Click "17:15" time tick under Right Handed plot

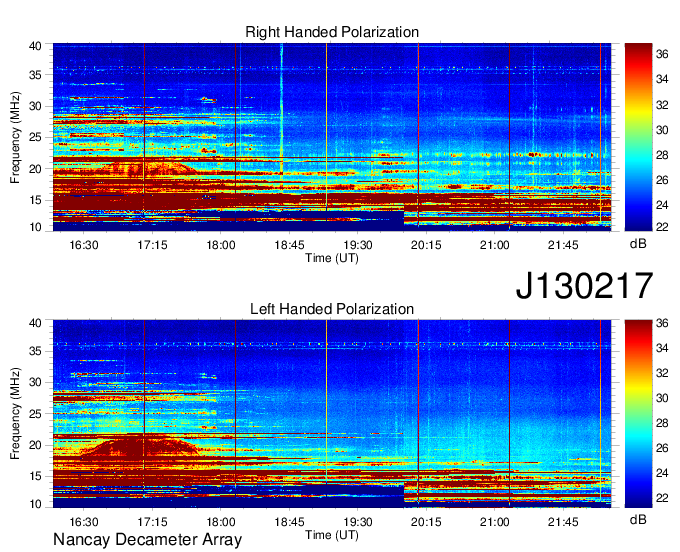pos(152,245)
